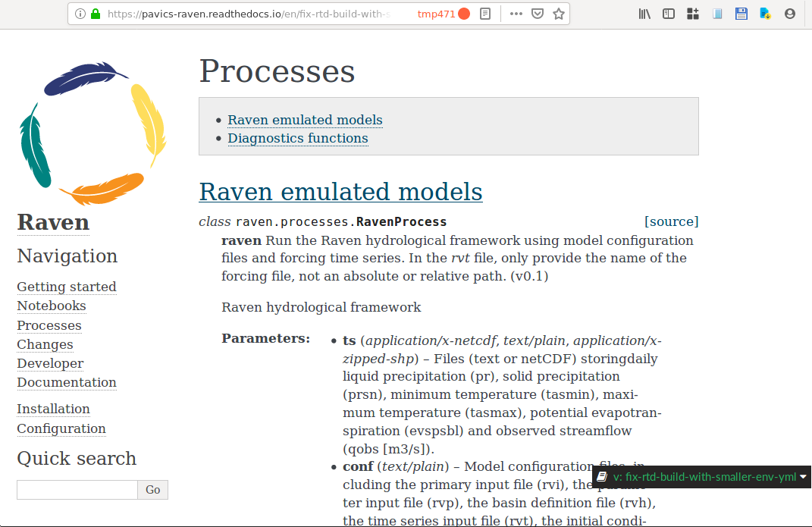Go to the Notebooks page
Screen dimensions: 812x527
click(52, 306)
